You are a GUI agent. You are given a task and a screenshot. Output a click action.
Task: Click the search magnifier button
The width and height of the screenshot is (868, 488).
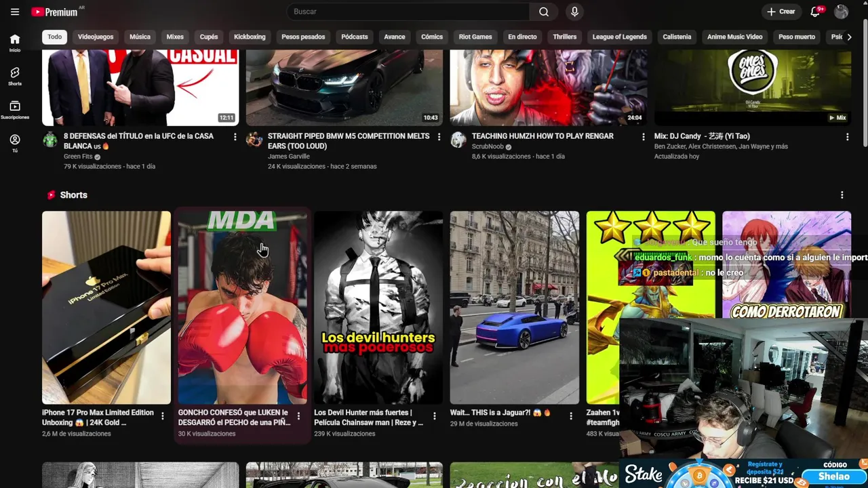tap(544, 12)
